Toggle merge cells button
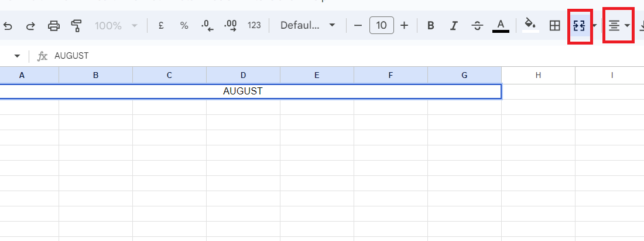The height and width of the screenshot is (241, 644). pos(580,26)
